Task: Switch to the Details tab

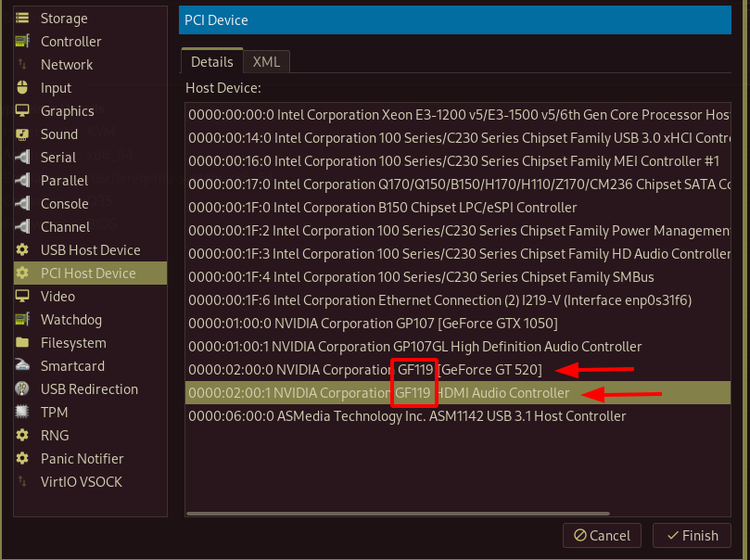Action: (212, 62)
